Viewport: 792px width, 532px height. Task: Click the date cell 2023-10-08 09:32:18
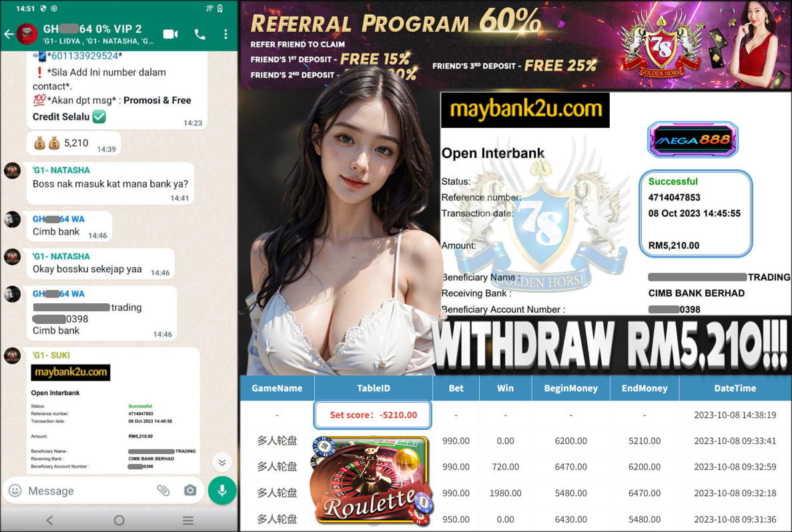(x=735, y=493)
